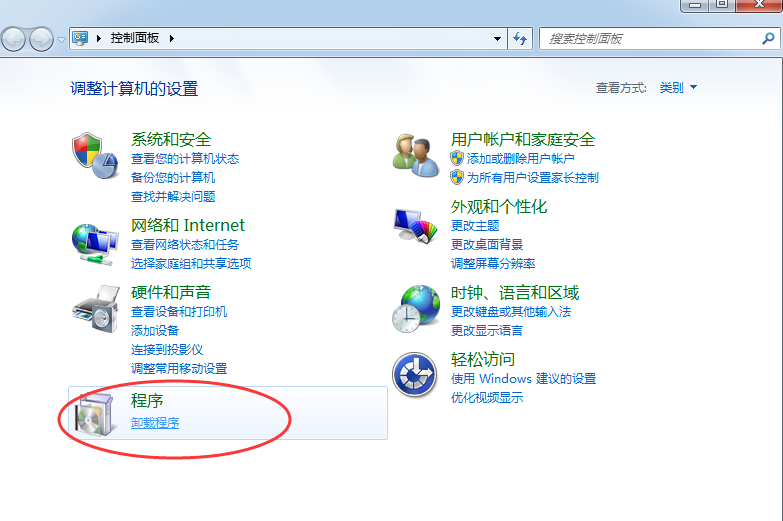Open the 系统和安全 category
This screenshot has width=783, height=521.
point(171,139)
